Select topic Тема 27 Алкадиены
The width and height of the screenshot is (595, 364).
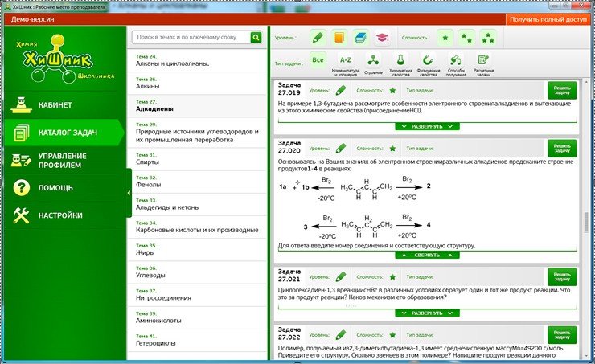[x=197, y=106]
